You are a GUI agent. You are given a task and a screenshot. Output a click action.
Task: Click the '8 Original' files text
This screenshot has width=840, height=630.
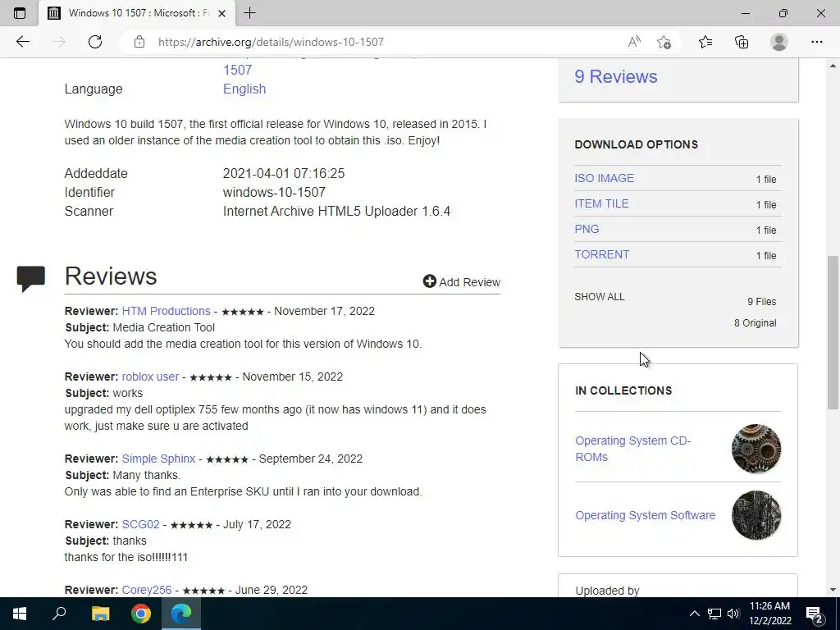[x=755, y=323]
